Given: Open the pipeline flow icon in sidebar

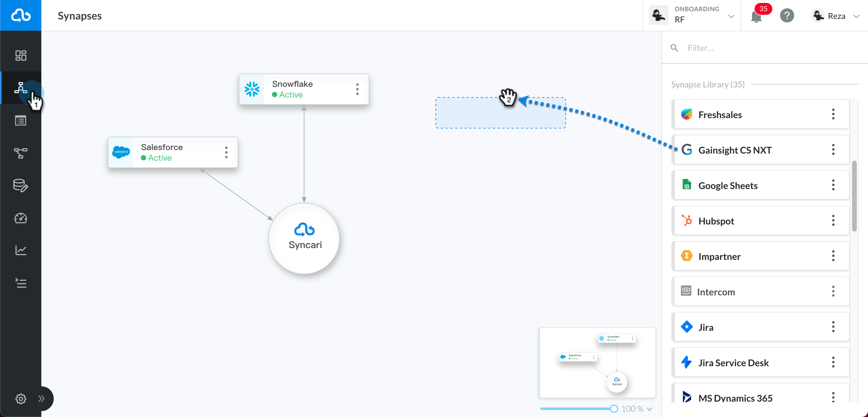Looking at the screenshot, I should coord(21,153).
